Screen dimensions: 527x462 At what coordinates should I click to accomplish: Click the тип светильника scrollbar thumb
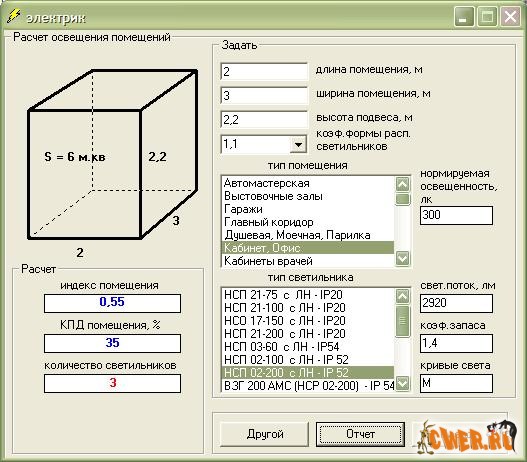(402, 321)
